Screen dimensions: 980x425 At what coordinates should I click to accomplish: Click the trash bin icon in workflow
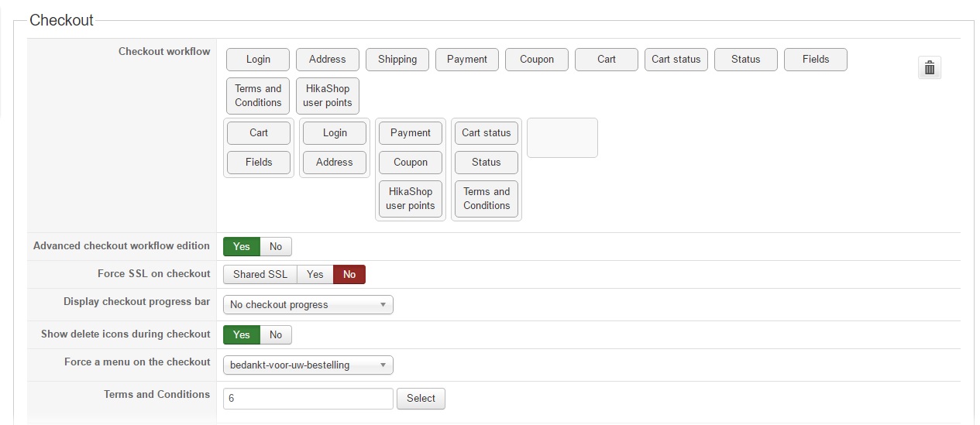click(x=929, y=68)
